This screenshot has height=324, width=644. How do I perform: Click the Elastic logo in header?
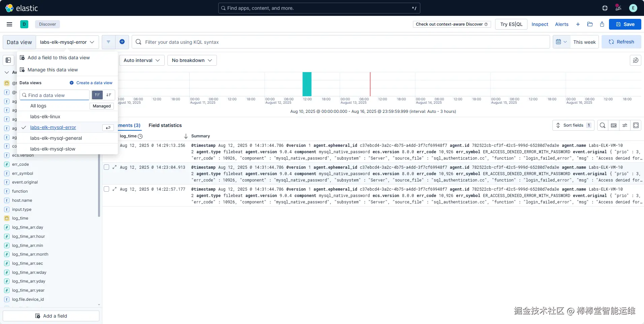(22, 8)
